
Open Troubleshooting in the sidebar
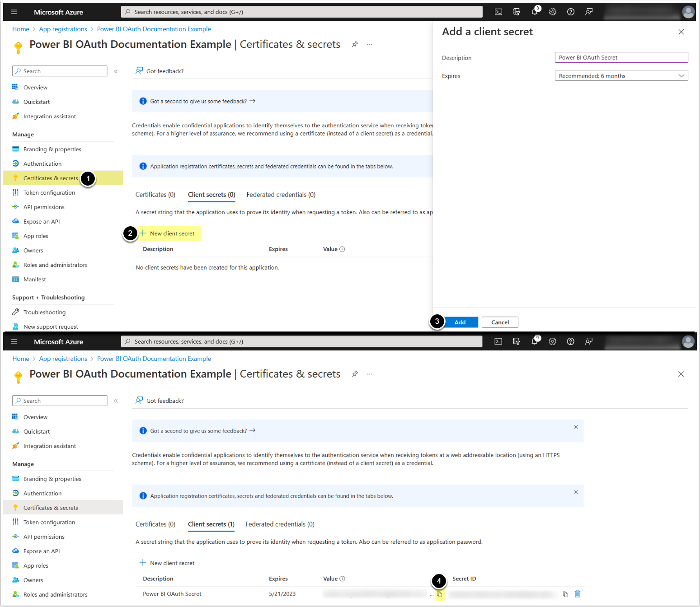coord(44,313)
